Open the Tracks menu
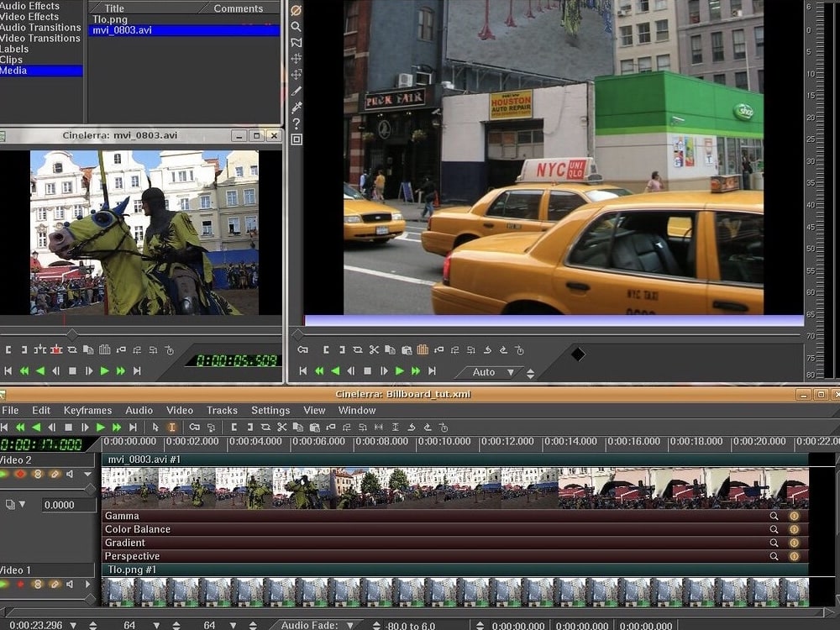 point(222,411)
